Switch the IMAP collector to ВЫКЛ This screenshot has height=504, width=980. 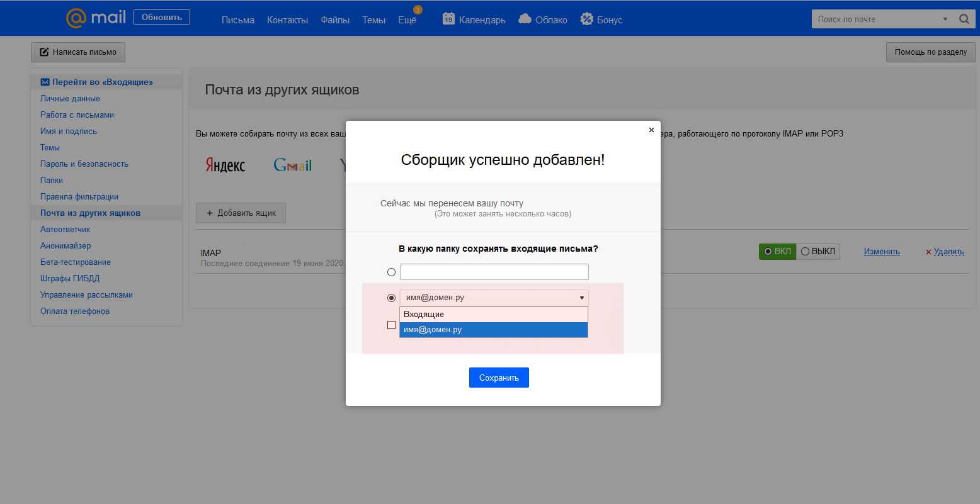click(x=818, y=252)
